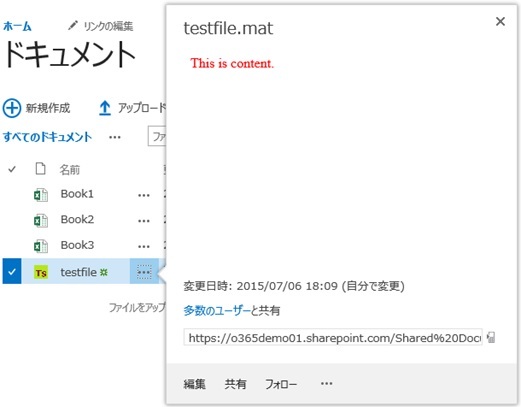
Task: Uncheck the selected testfile row checkbox
Action: point(12,271)
